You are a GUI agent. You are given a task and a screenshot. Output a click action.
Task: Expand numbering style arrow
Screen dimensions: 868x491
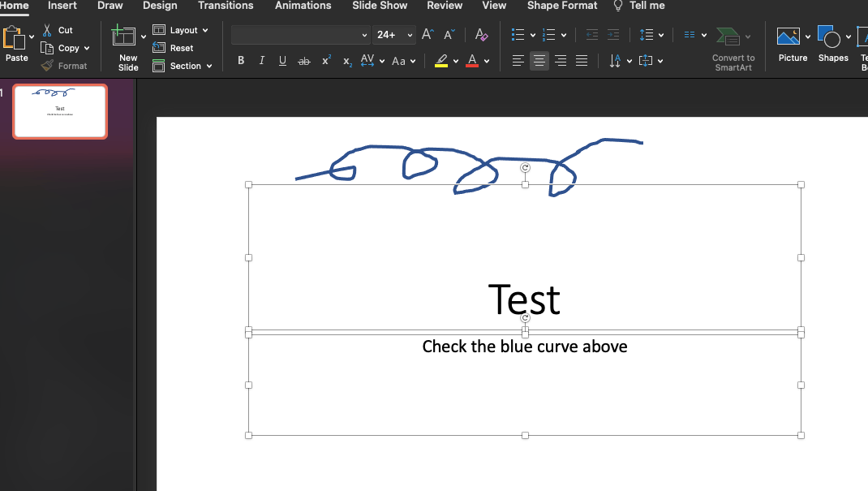[564, 35]
